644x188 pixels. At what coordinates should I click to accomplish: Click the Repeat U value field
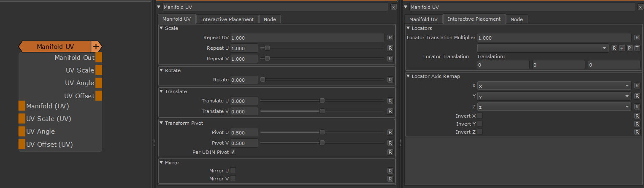coord(244,48)
